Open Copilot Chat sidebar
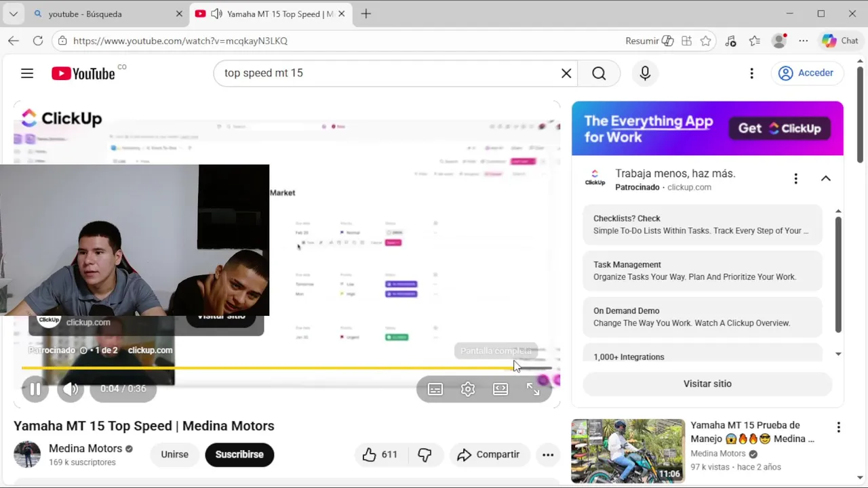The image size is (868, 488). (840, 41)
